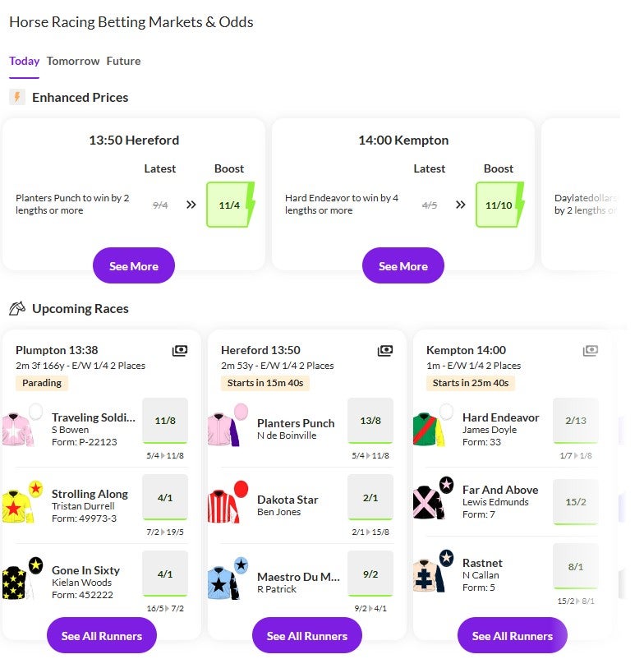Toggle Rastnet's 8/1 odds selection

[574, 566]
